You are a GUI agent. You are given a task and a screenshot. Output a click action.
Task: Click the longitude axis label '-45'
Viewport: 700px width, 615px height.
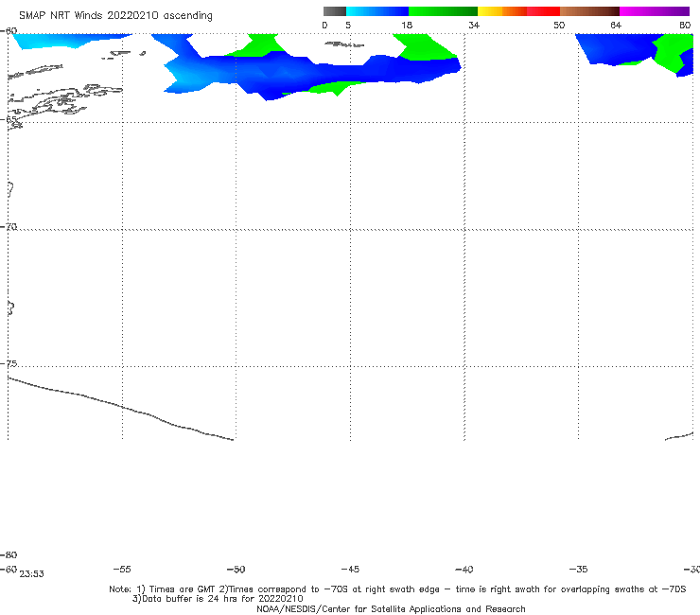tap(350, 569)
